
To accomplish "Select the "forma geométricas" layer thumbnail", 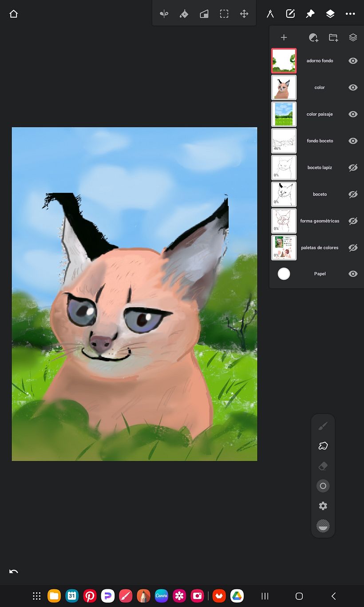I will click(284, 221).
